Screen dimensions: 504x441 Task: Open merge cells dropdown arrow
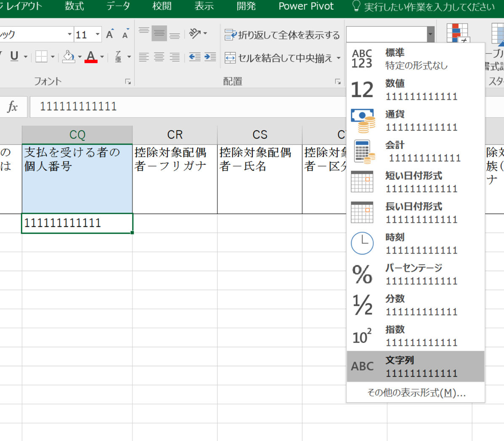point(339,58)
